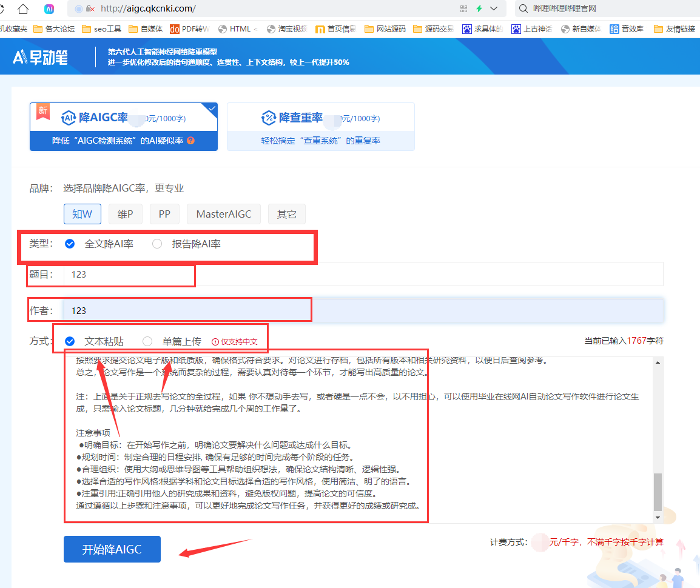The width and height of the screenshot is (700, 588).
Task: Select the 全文降AI率 radio button
Action: pyautogui.click(x=70, y=244)
